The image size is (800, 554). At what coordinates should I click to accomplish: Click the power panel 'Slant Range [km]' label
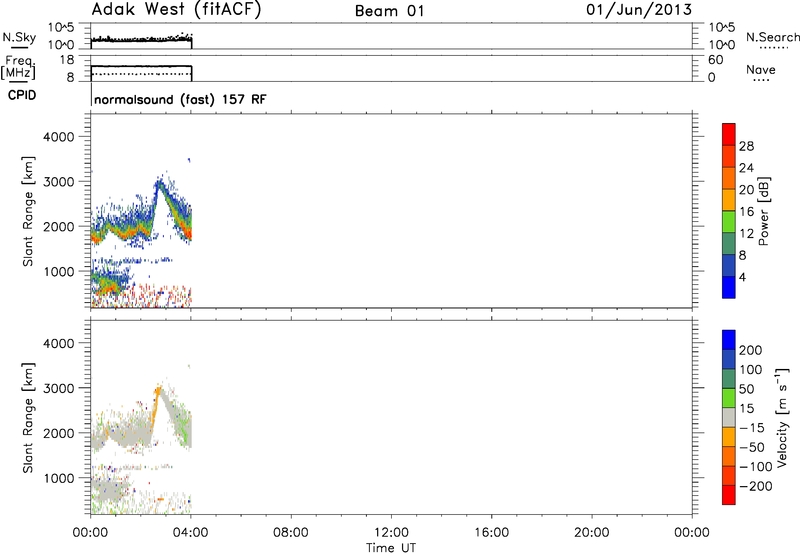pos(28,211)
